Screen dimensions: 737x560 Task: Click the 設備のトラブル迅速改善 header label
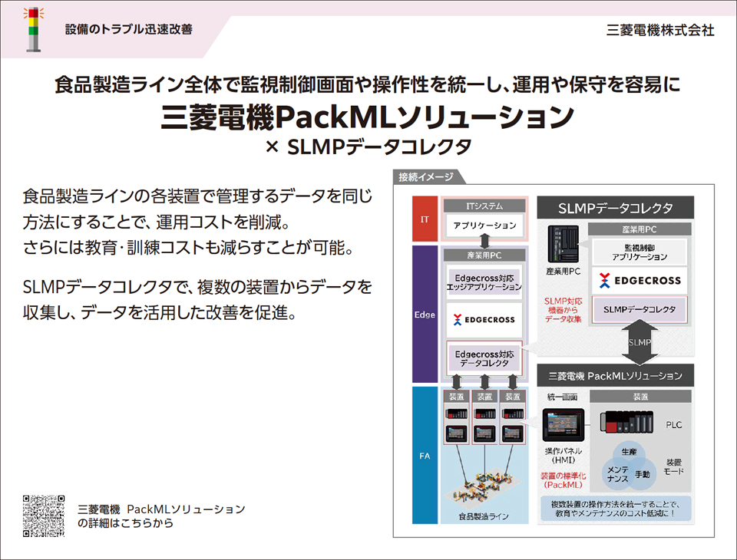(x=128, y=30)
